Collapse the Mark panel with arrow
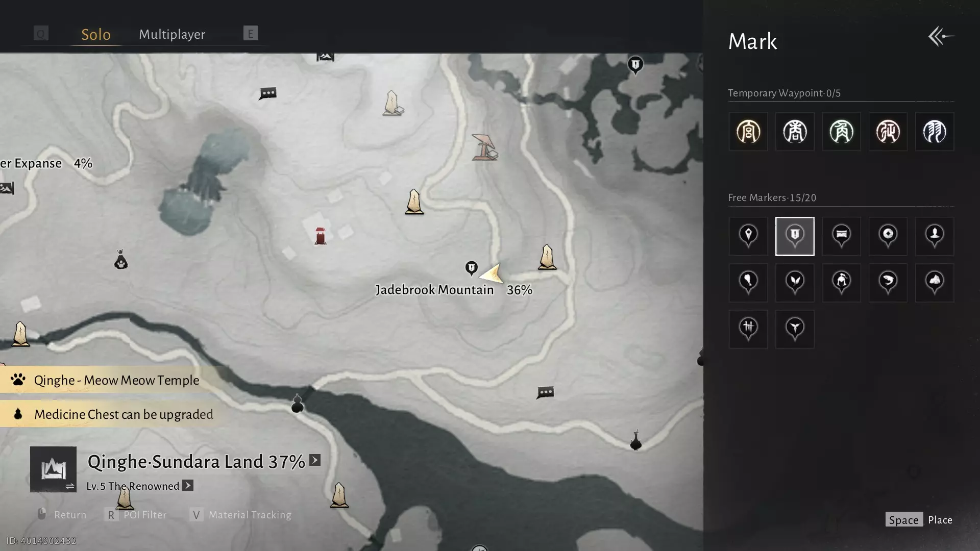980x551 pixels. 941,37
